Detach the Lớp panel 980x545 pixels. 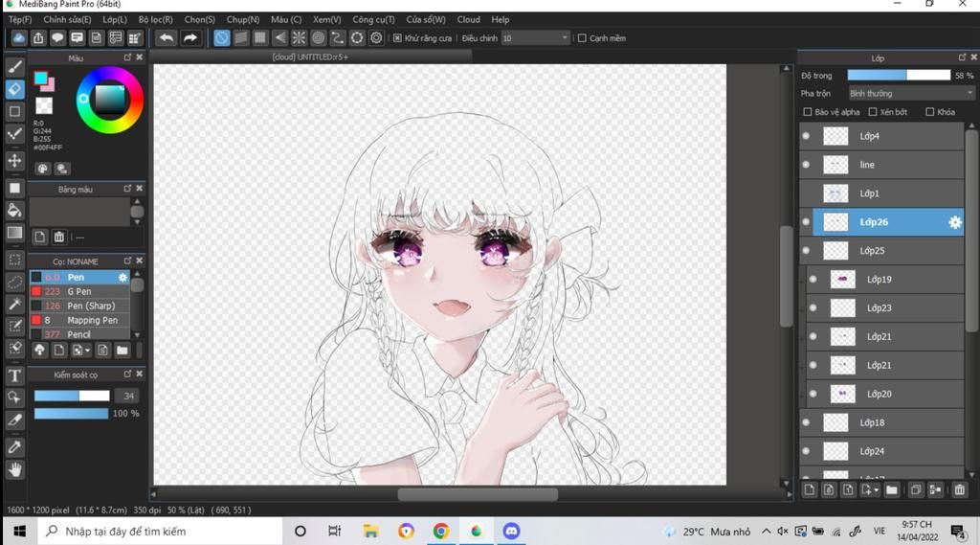(x=962, y=57)
